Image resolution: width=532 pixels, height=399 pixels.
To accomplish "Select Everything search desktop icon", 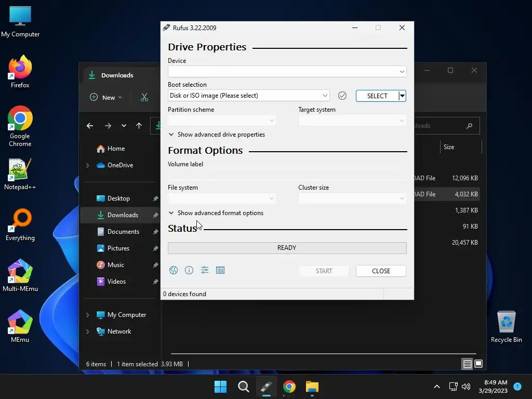I will coord(20,224).
